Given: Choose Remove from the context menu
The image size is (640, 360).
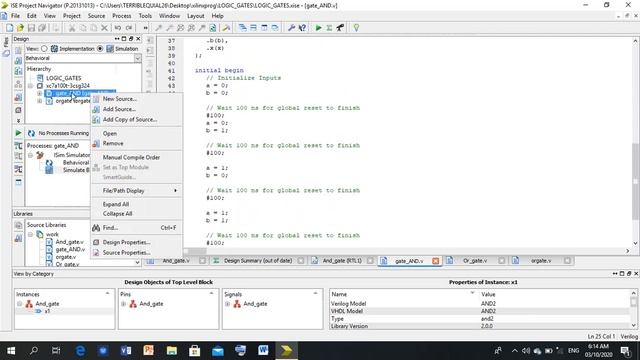Looking at the screenshot, I should (136, 143).
